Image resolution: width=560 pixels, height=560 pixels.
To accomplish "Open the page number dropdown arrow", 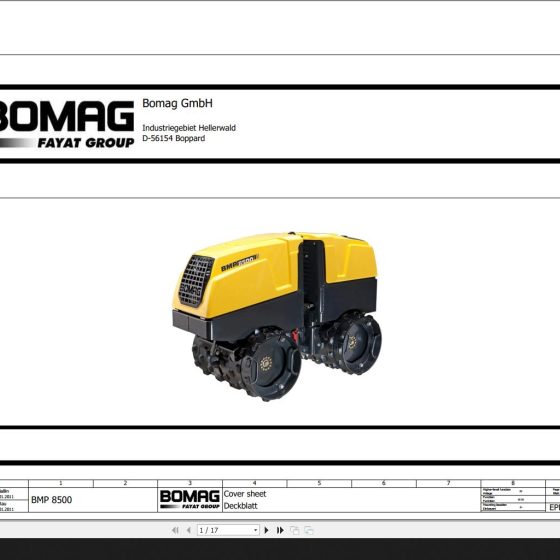I will click(x=255, y=530).
